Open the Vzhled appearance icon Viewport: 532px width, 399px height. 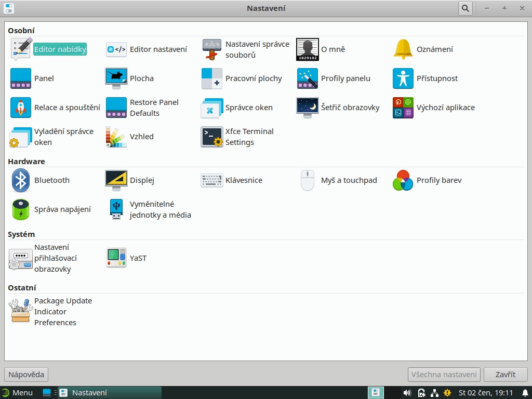[x=116, y=137]
